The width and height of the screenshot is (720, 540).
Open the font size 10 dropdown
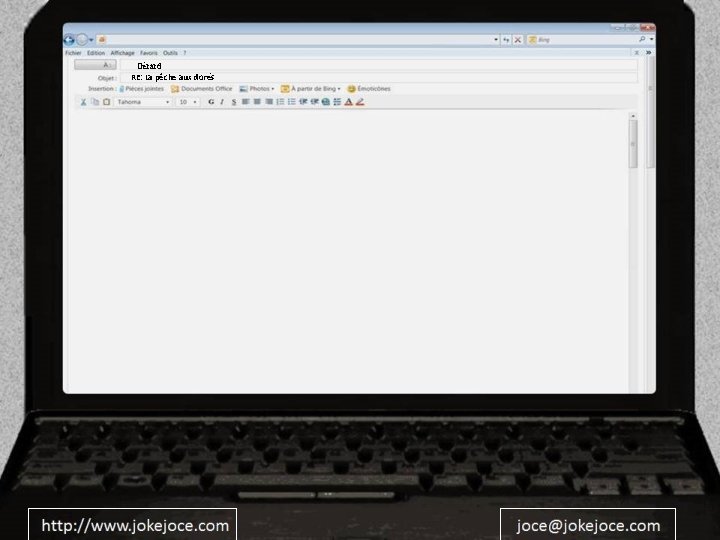click(x=188, y=102)
